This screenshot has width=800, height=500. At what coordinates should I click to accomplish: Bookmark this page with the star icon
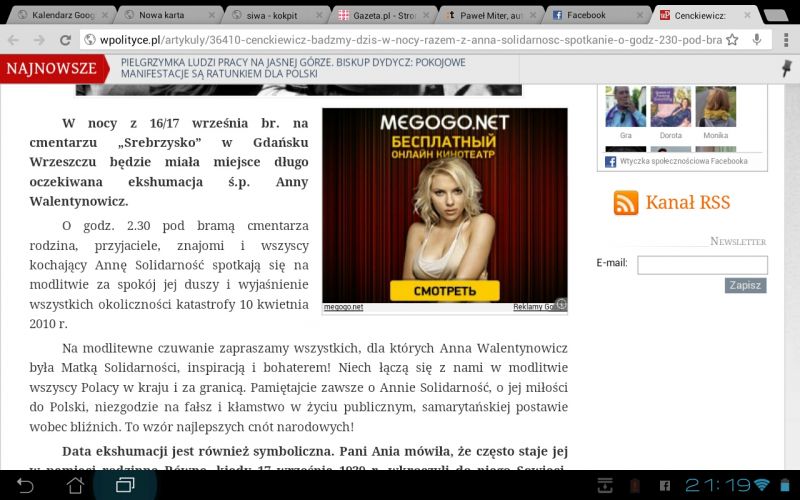click(732, 40)
